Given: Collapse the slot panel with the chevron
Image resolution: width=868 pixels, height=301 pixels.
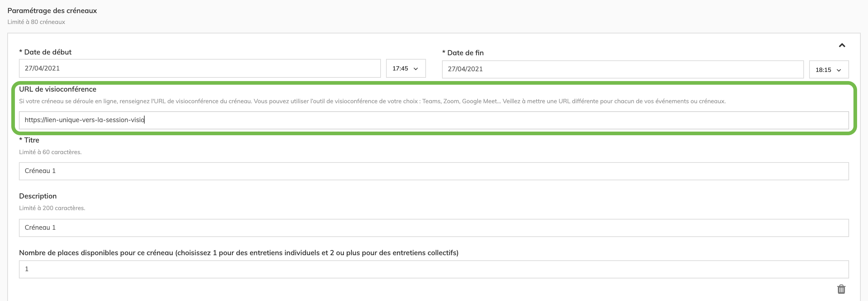Looking at the screenshot, I should tap(842, 45).
